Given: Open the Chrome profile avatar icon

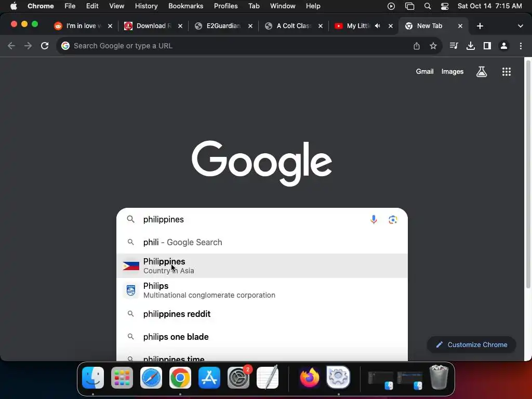Looking at the screenshot, I should coord(504,46).
